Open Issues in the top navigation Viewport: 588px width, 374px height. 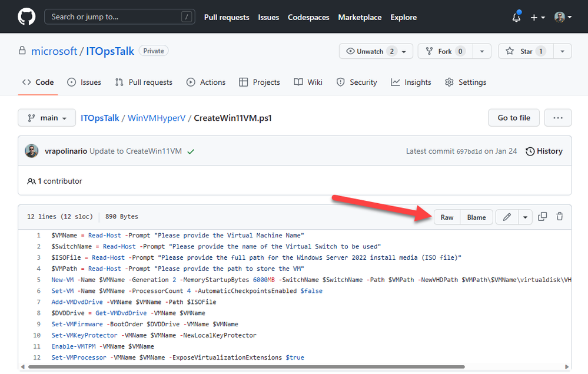pyautogui.click(x=268, y=17)
